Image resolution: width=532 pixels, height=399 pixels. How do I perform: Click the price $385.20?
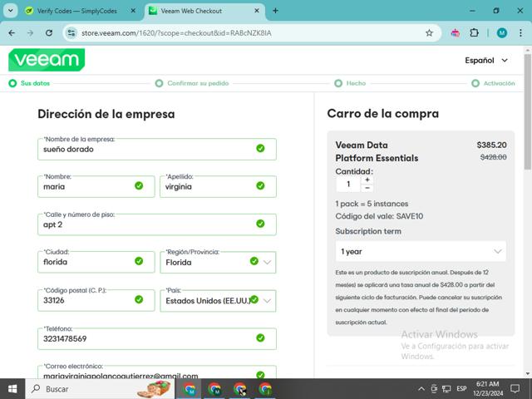tap(491, 145)
